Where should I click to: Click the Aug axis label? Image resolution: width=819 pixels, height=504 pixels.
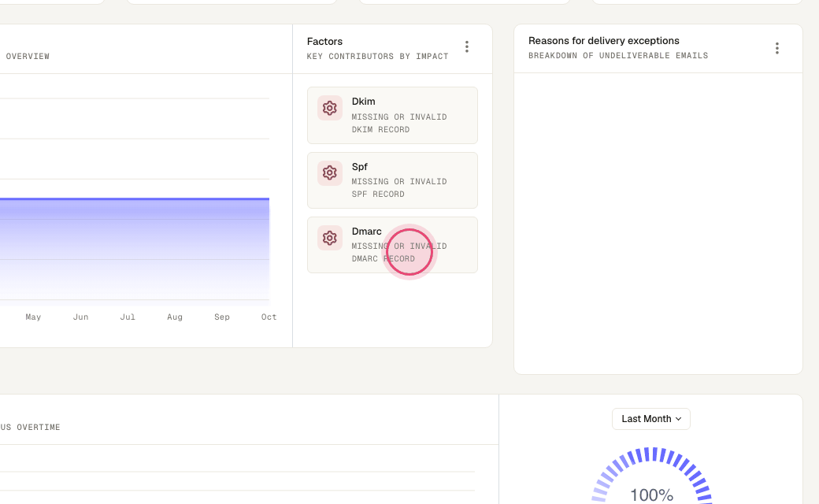175,317
